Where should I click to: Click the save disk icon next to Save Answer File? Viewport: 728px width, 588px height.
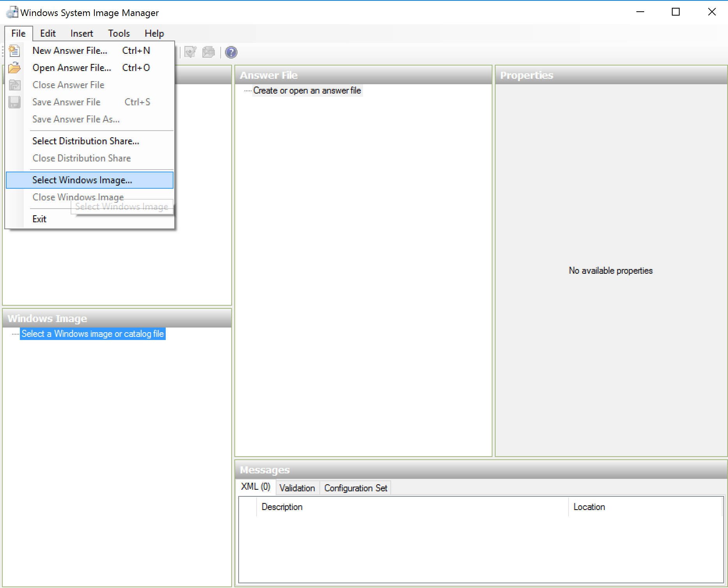[14, 102]
